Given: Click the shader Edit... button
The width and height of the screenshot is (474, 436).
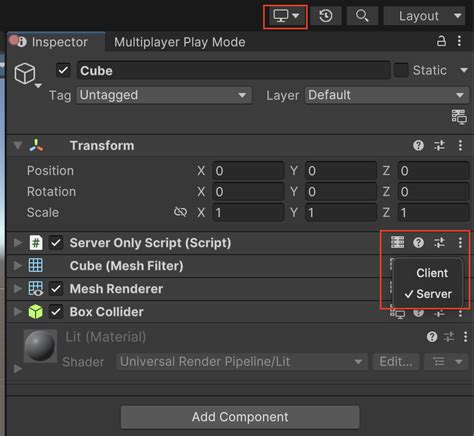Looking at the screenshot, I should pyautogui.click(x=396, y=362).
